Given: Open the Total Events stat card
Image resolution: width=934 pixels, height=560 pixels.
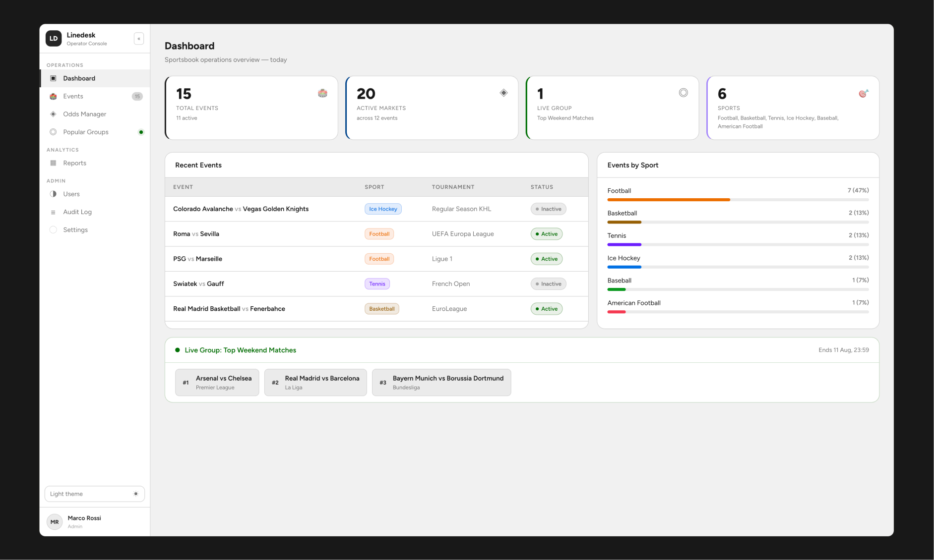Looking at the screenshot, I should [251, 108].
